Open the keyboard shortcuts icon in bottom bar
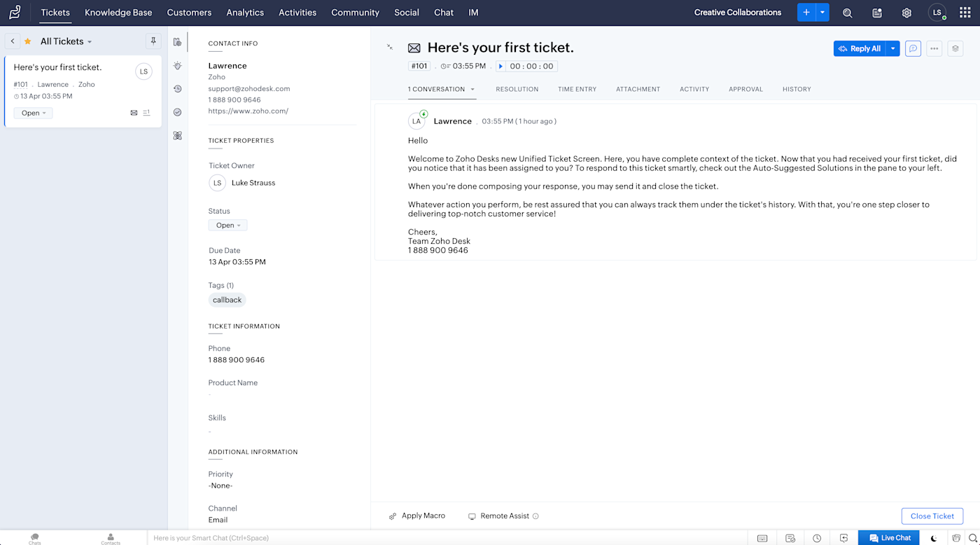 762,538
